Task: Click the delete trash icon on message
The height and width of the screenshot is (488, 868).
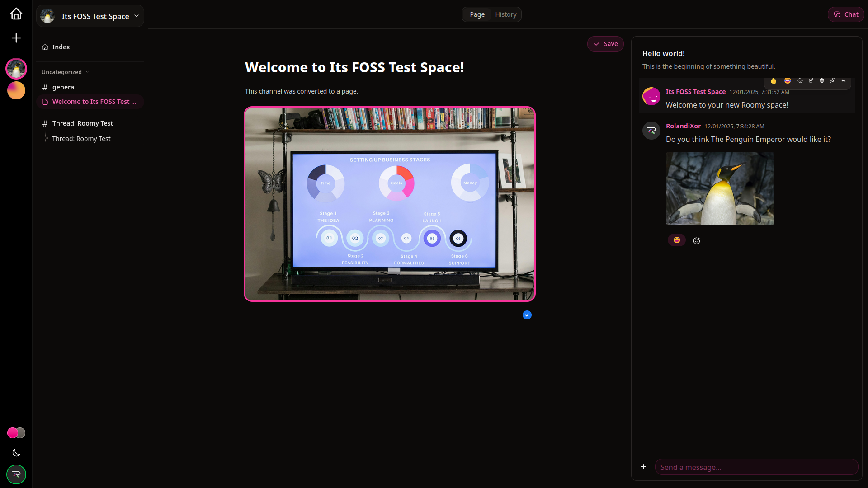Action: 822,80
